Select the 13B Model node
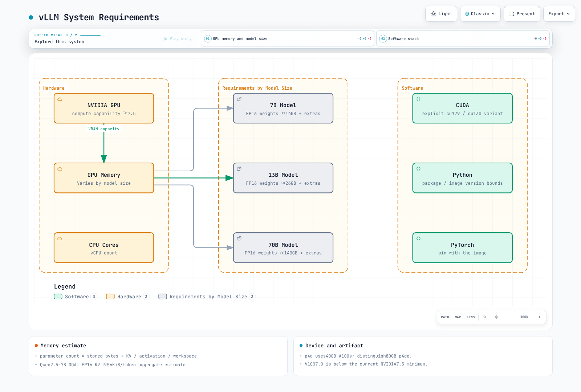 click(283, 178)
